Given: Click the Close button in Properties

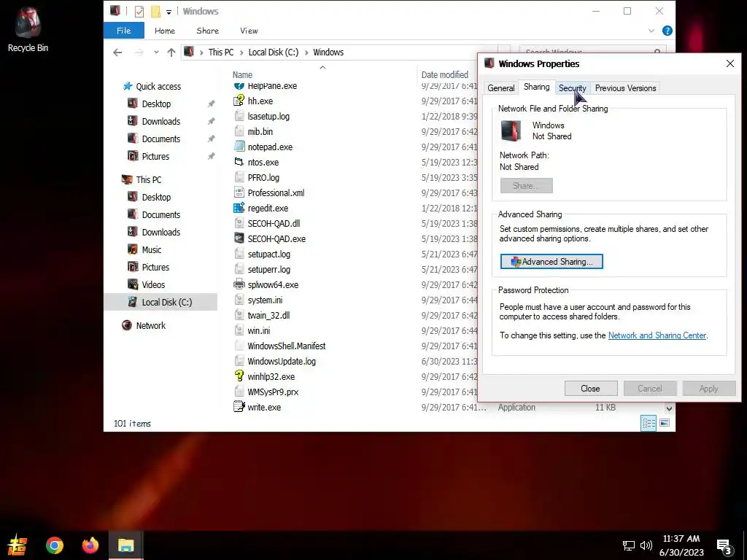Looking at the screenshot, I should 591,389.
